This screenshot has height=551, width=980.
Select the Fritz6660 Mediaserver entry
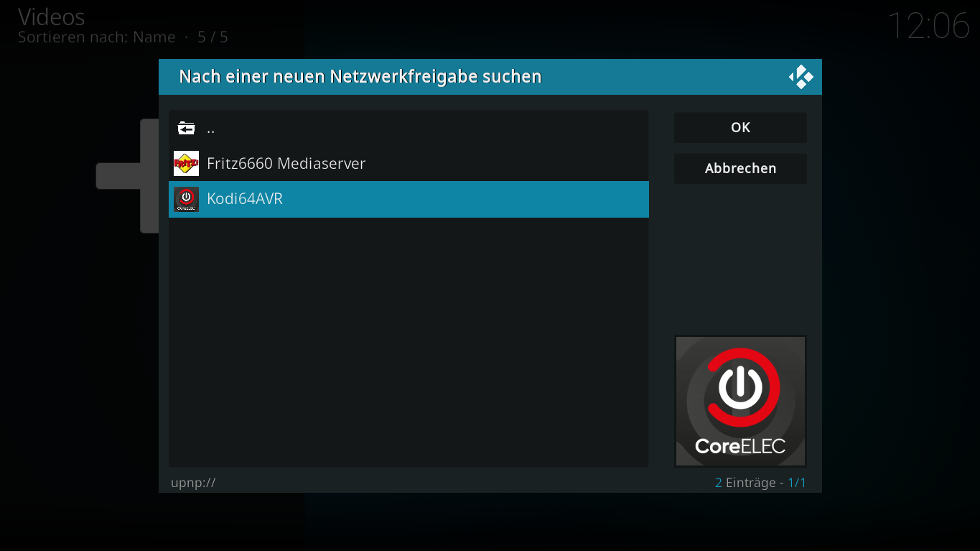pos(409,164)
